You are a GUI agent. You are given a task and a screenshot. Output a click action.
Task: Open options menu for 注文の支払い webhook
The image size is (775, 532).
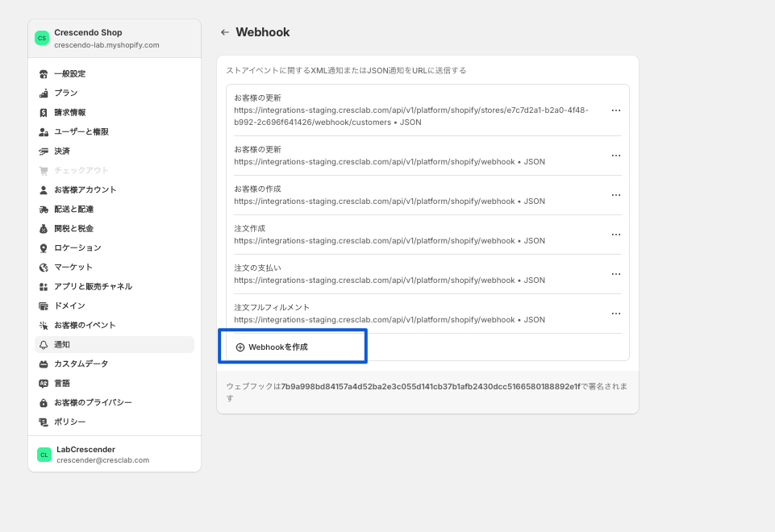coord(616,274)
